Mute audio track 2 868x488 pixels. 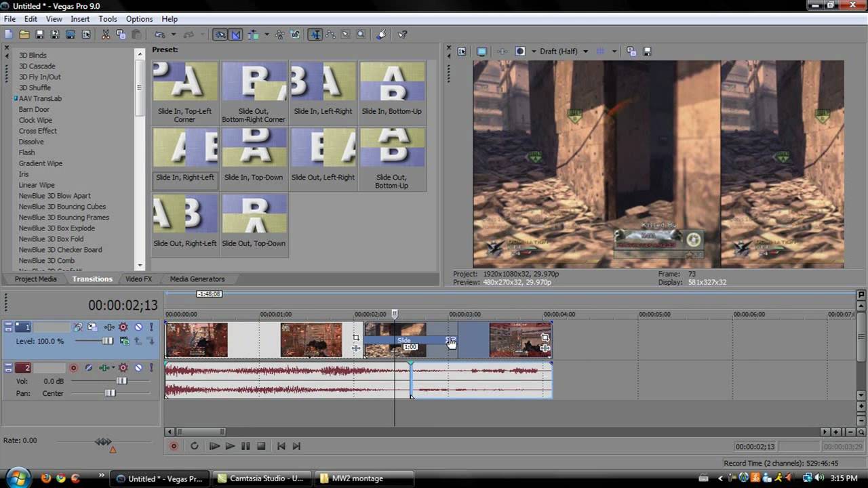pyautogui.click(x=138, y=367)
